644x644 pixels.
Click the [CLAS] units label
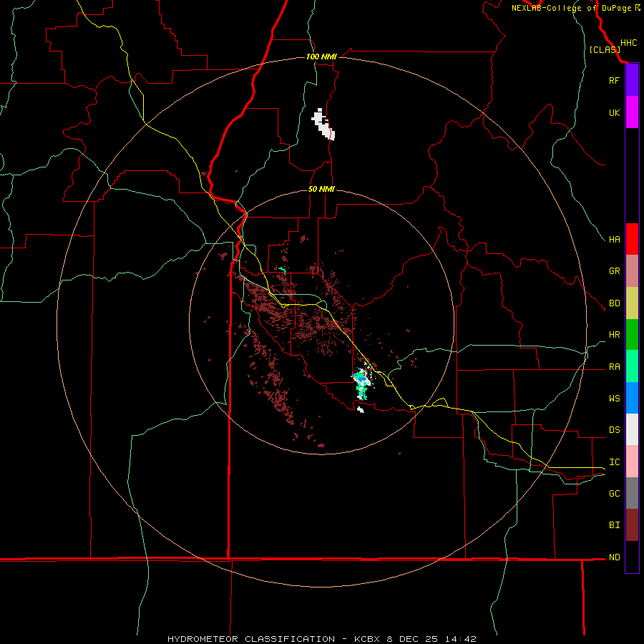[605, 49]
